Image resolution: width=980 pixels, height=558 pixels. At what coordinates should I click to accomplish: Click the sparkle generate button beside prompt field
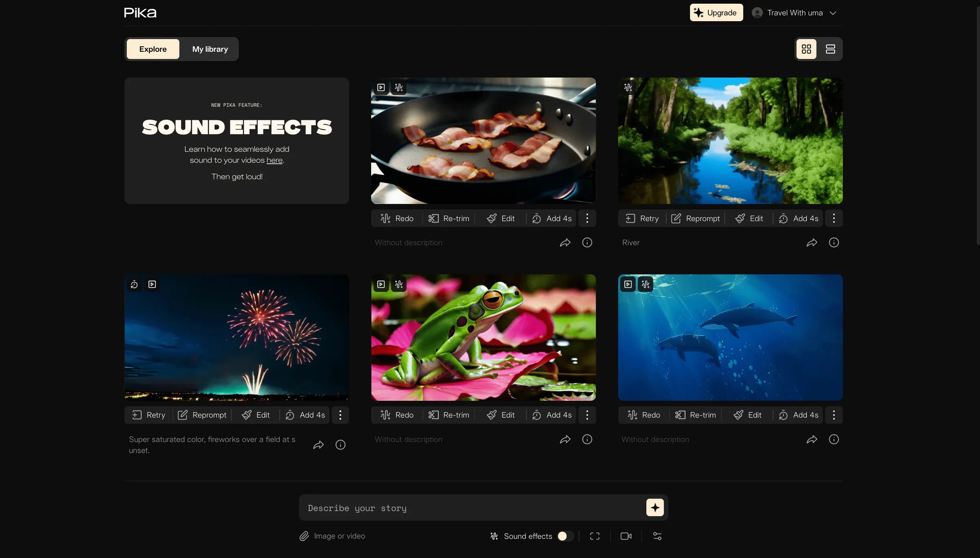[655, 507]
